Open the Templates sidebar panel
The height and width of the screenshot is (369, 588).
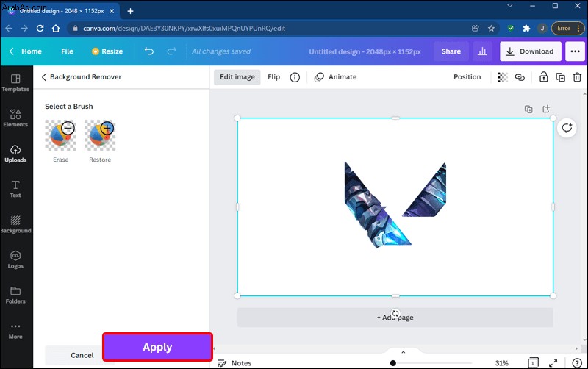click(15, 83)
